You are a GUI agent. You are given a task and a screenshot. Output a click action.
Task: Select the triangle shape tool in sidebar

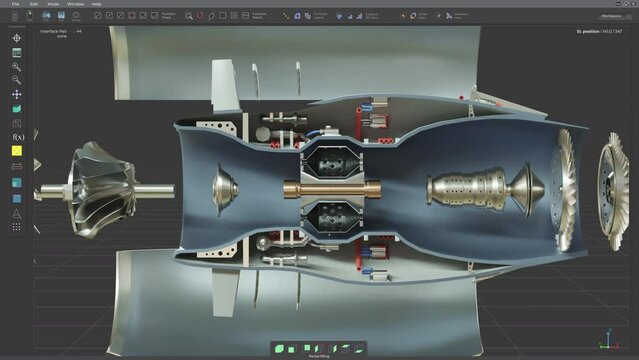click(16, 213)
